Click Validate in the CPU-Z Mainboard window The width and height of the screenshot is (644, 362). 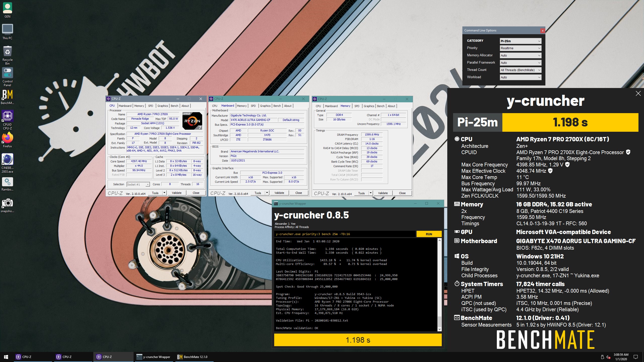click(279, 193)
